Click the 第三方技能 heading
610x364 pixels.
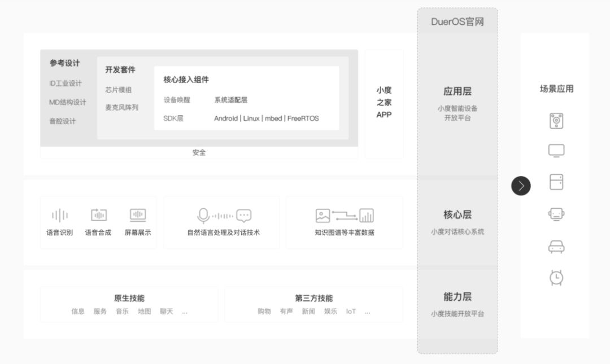click(313, 299)
